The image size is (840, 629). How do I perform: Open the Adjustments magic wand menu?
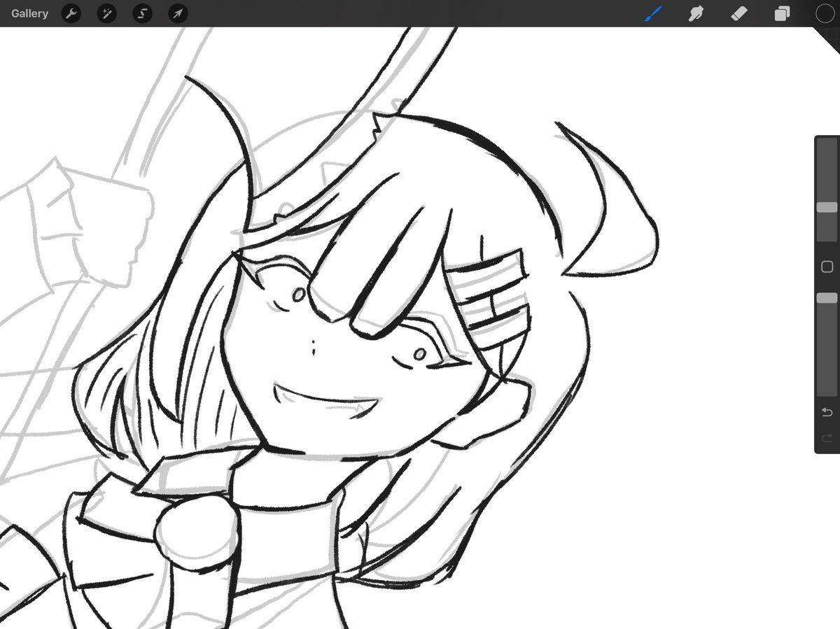pos(106,13)
